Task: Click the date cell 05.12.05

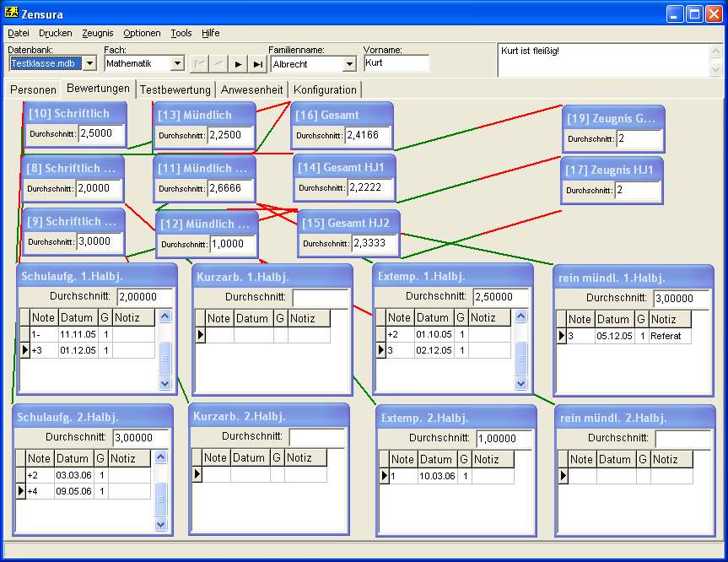Action: 614,336
